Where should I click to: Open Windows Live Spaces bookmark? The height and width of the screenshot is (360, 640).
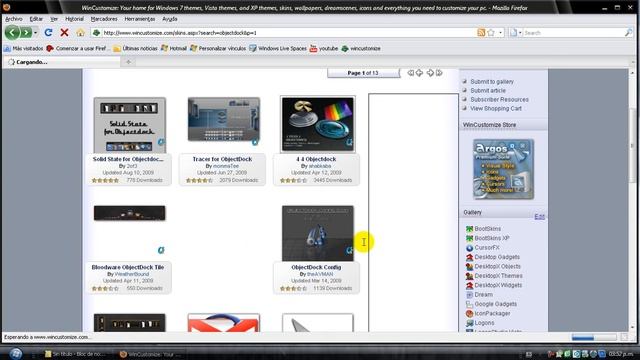278,48
